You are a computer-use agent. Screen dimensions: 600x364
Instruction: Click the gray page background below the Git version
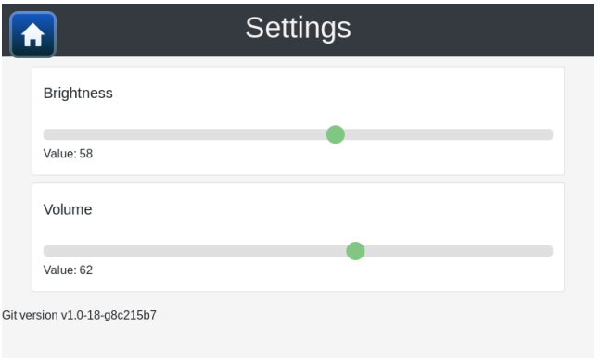[299, 342]
